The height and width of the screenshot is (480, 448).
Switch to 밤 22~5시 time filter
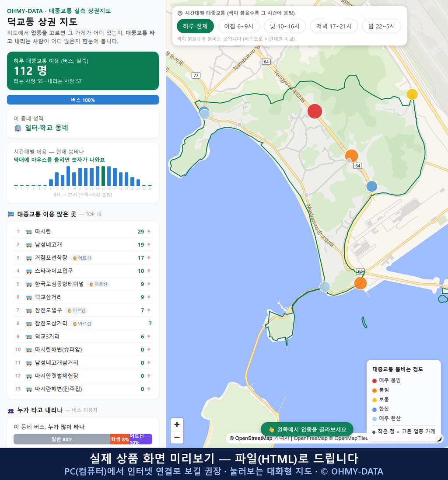[381, 26]
